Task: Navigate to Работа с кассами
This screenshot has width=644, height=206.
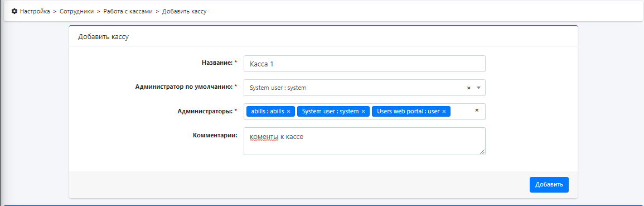Action: tap(128, 12)
